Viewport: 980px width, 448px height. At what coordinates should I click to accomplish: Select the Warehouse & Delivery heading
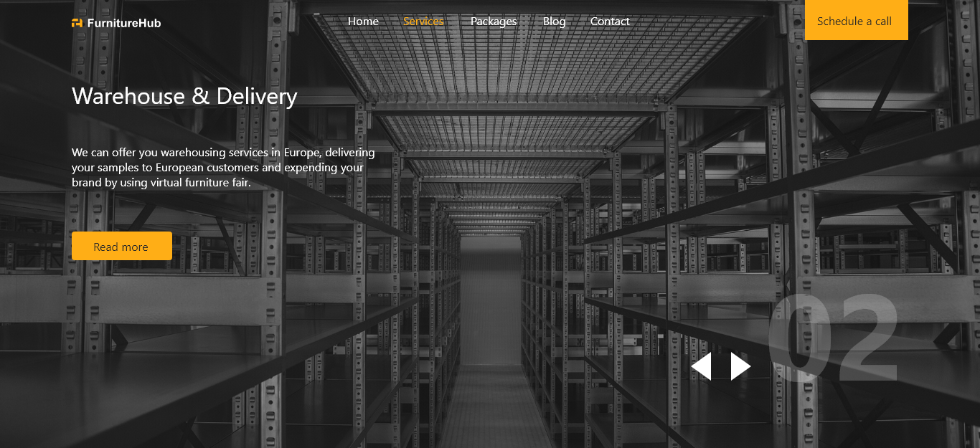(x=184, y=96)
